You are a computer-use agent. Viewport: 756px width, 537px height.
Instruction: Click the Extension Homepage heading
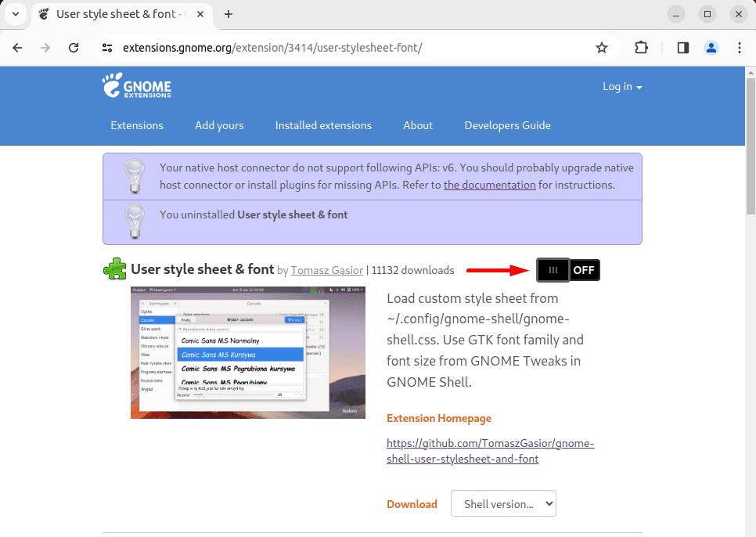439,419
